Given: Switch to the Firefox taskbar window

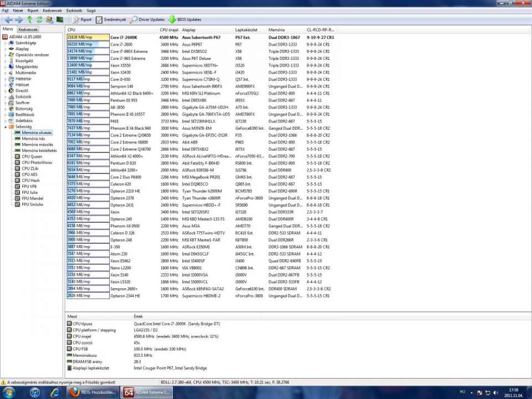Looking at the screenshot, I should coord(93,392).
